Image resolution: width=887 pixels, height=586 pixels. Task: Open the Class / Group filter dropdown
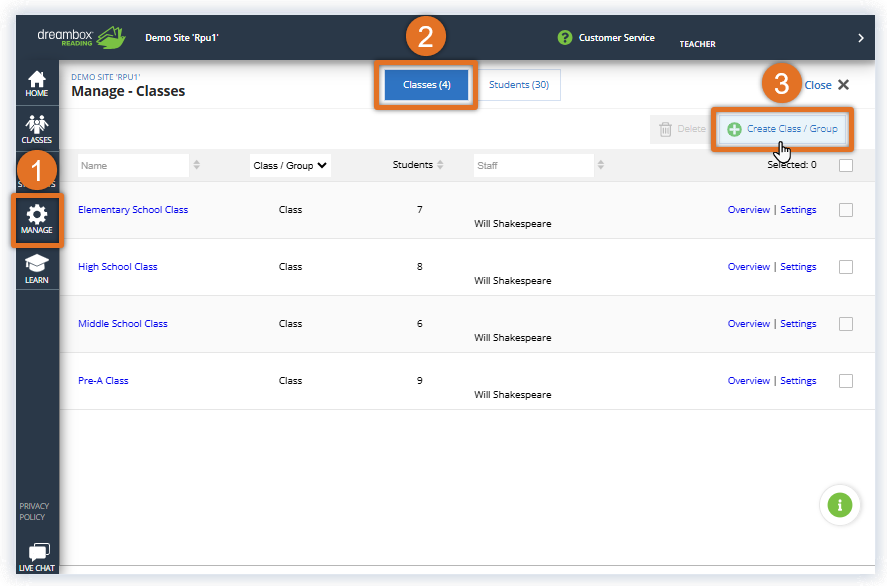point(290,166)
